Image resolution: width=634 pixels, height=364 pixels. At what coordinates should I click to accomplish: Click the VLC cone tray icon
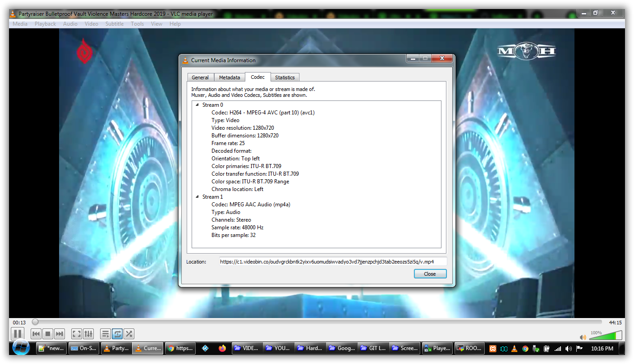[x=515, y=349]
